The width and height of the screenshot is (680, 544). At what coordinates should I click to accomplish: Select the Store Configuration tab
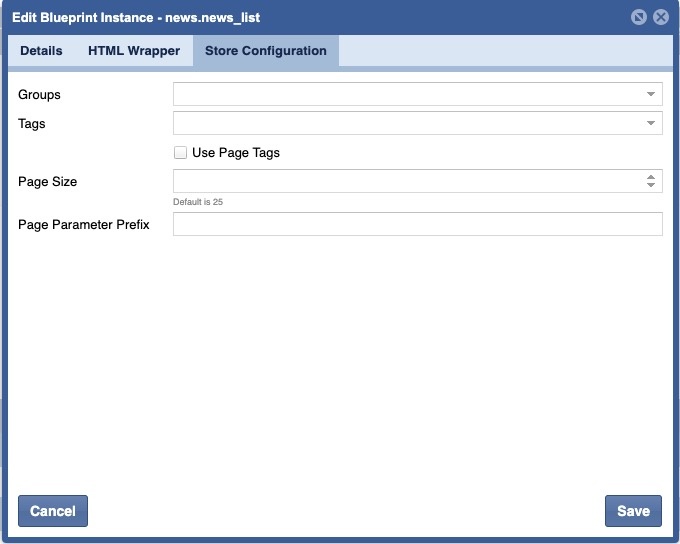pos(265,51)
